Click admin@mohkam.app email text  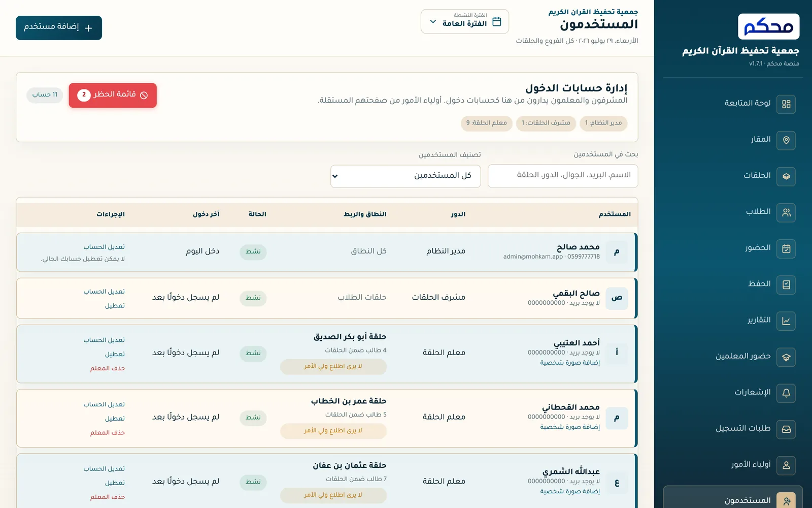point(533,257)
